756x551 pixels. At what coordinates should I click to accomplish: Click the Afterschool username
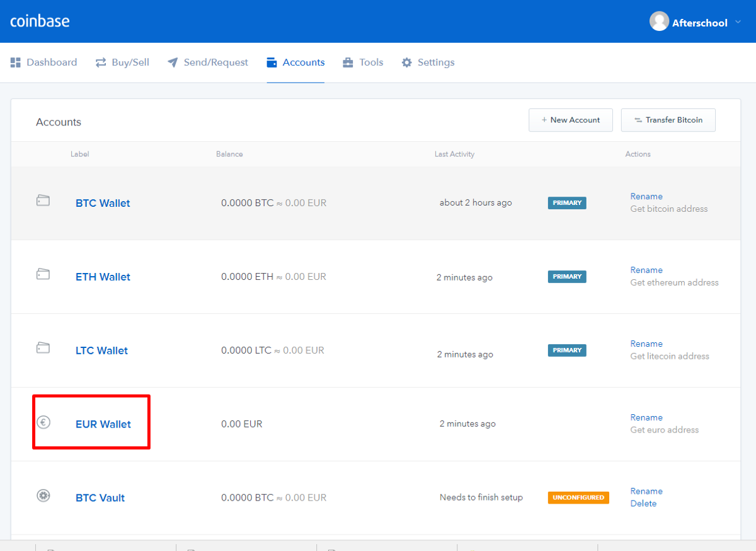tap(700, 23)
